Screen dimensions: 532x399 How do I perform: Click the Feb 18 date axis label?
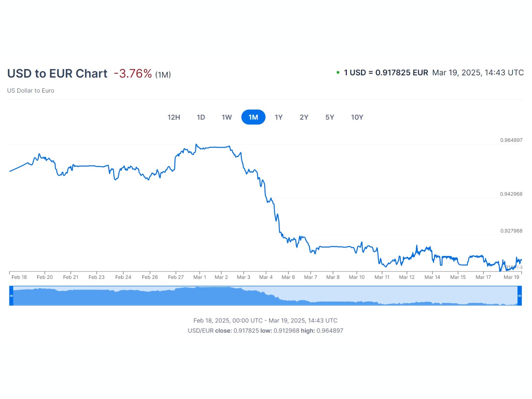[19, 277]
